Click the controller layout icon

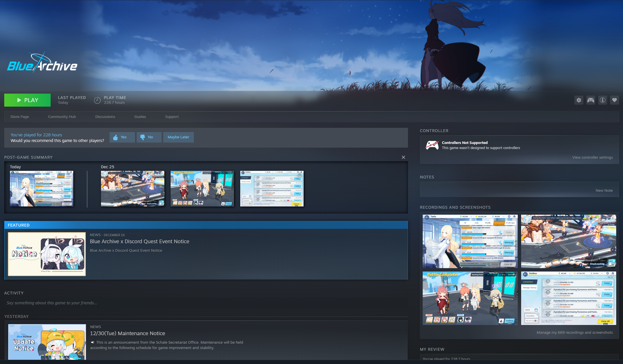click(x=590, y=100)
